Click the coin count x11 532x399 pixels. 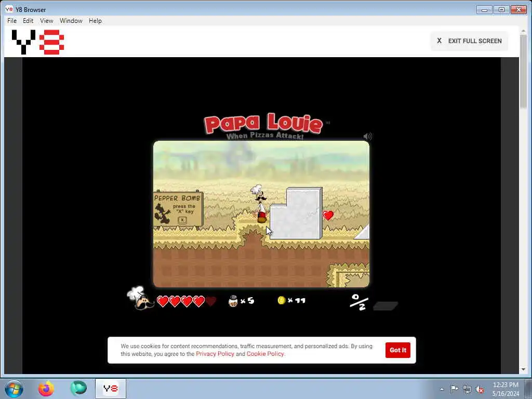tap(297, 300)
